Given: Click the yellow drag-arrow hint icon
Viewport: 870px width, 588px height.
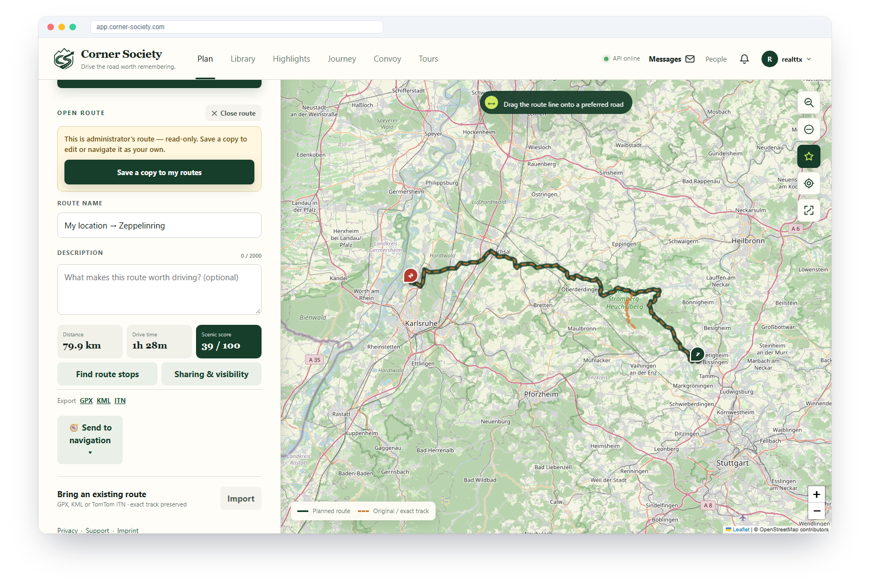Looking at the screenshot, I should click(x=492, y=104).
